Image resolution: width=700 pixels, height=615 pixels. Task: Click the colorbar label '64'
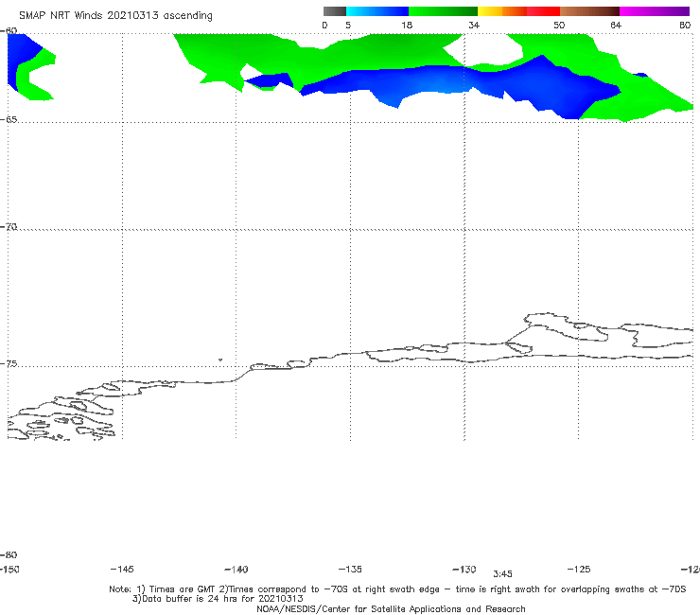click(616, 26)
